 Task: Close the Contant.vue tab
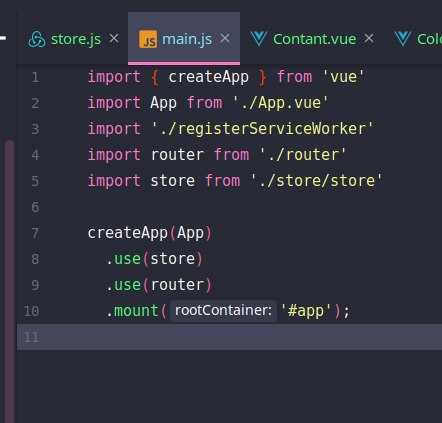(x=369, y=38)
